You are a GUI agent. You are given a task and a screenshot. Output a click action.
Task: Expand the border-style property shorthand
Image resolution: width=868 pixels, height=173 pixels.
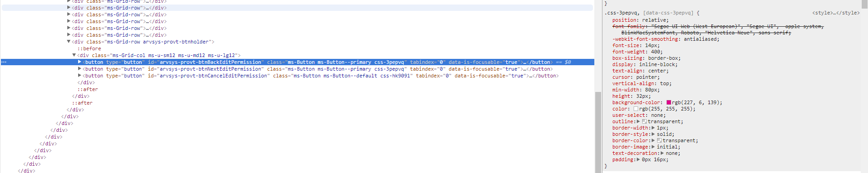coord(653,134)
